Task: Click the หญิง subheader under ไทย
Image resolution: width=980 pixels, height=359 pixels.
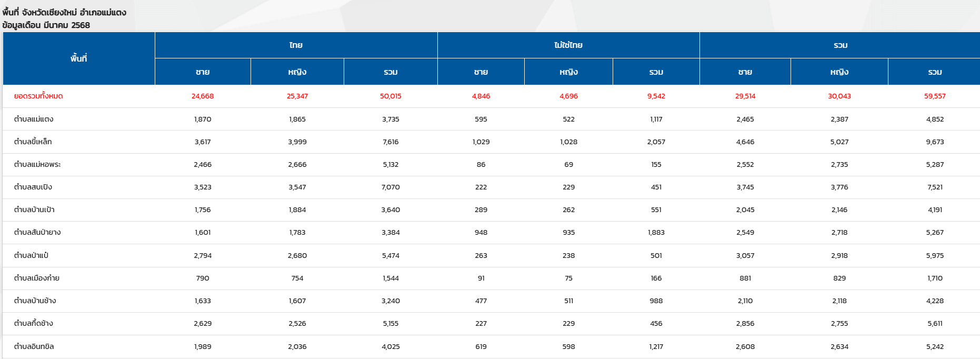Action: (297, 72)
